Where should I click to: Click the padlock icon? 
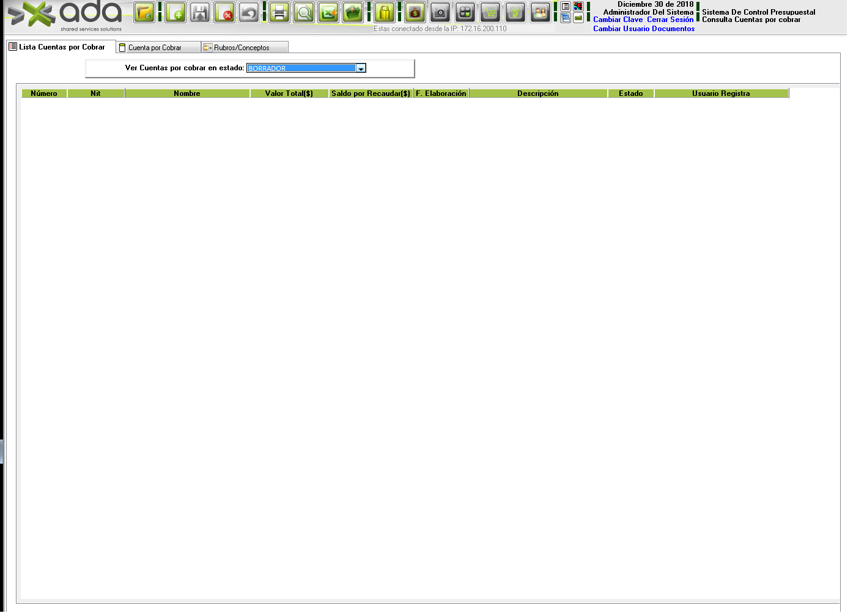point(385,12)
